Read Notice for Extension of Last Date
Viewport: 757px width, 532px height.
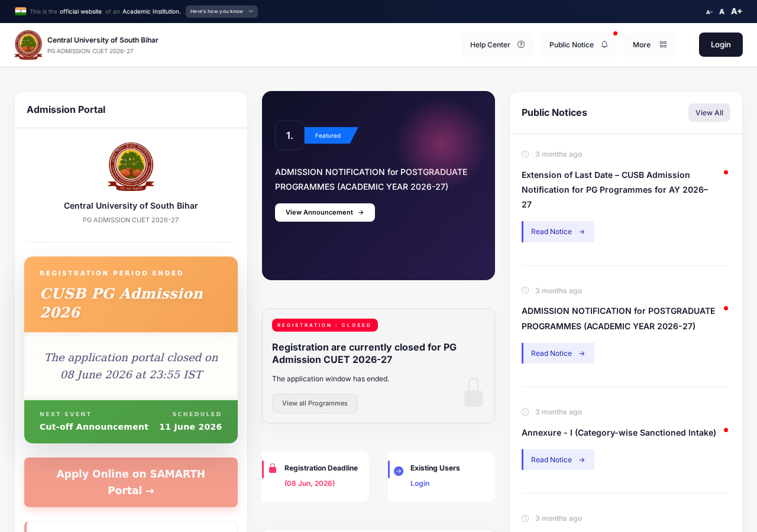tap(558, 232)
